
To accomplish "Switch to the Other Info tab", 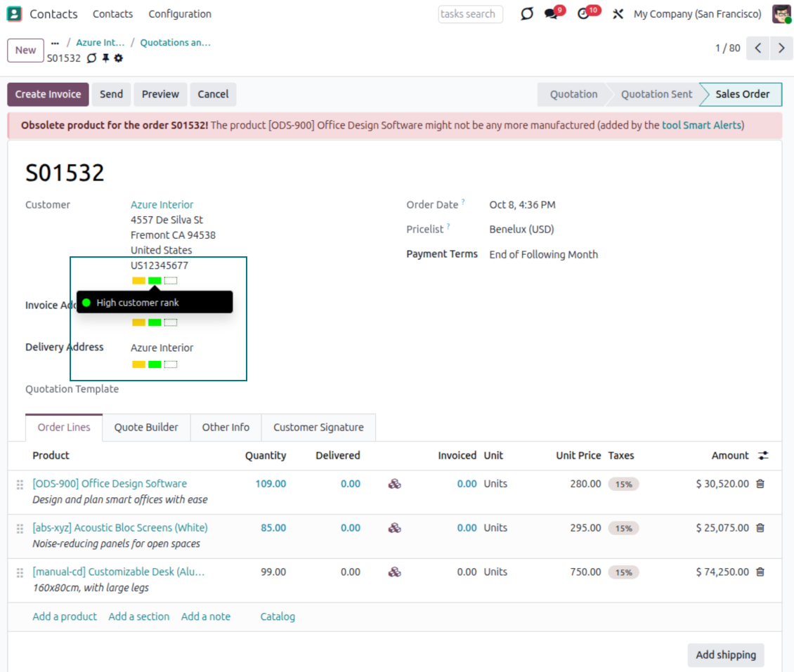I will pyautogui.click(x=226, y=427).
